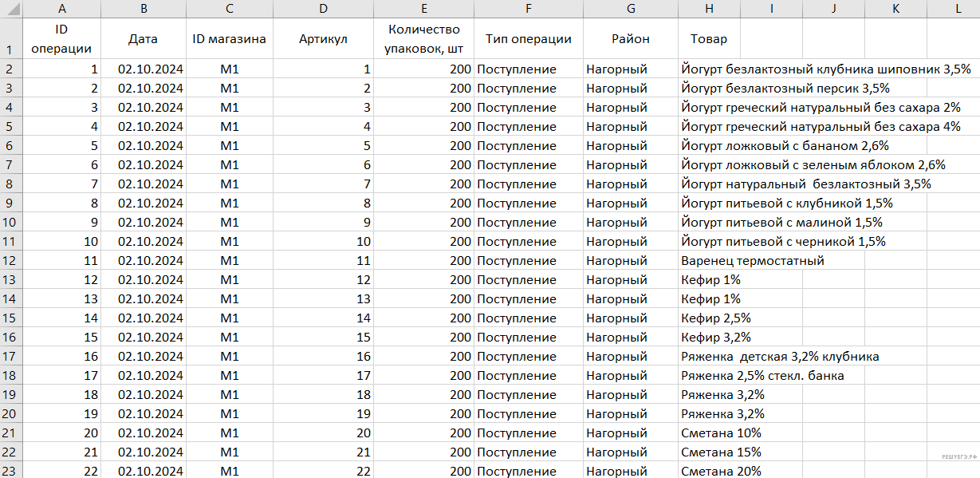980x478 pixels.
Task: Click the "Тип операции" header cell
Action: (x=528, y=39)
